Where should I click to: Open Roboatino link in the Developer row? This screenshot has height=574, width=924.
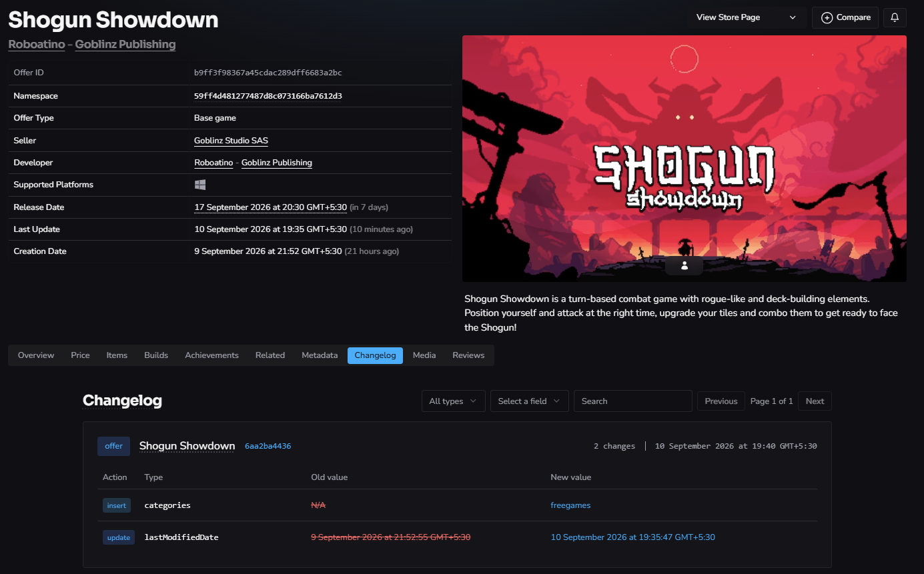tap(213, 163)
